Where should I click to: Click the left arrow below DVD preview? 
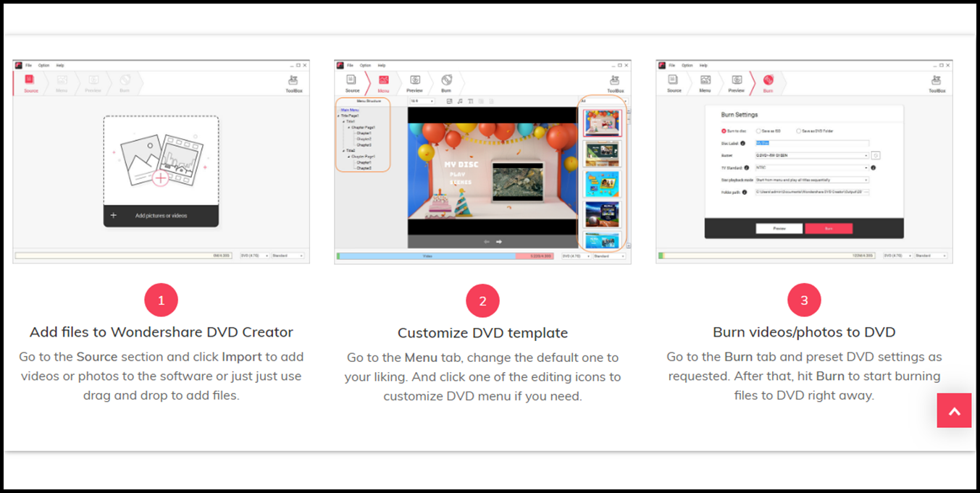(x=487, y=242)
